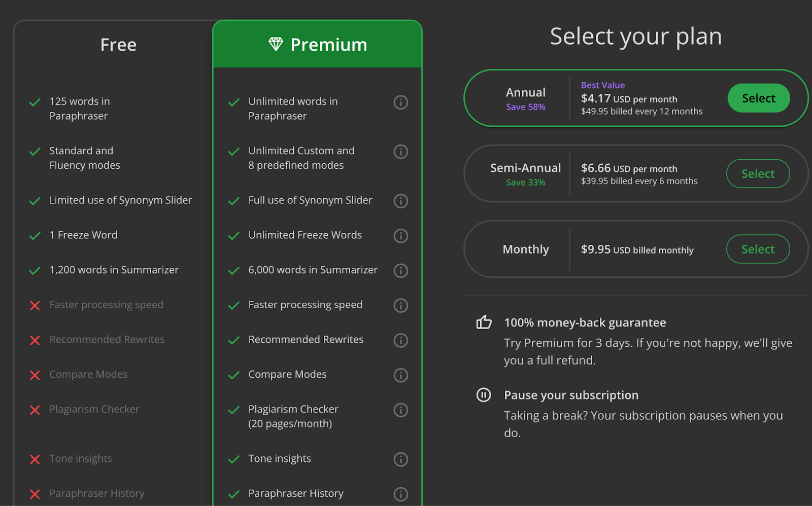
Task: Click info icon beside 6,000 words in Summarizer
Action: (x=401, y=271)
